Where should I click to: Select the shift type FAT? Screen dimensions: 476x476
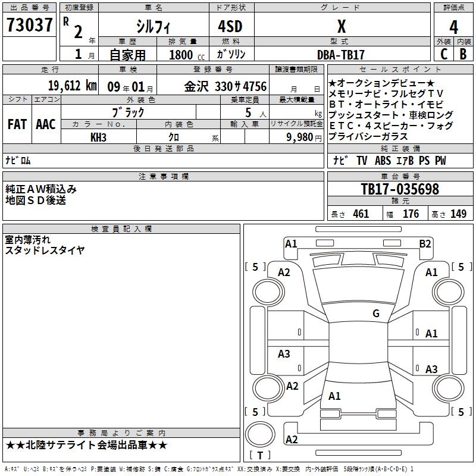(17, 124)
